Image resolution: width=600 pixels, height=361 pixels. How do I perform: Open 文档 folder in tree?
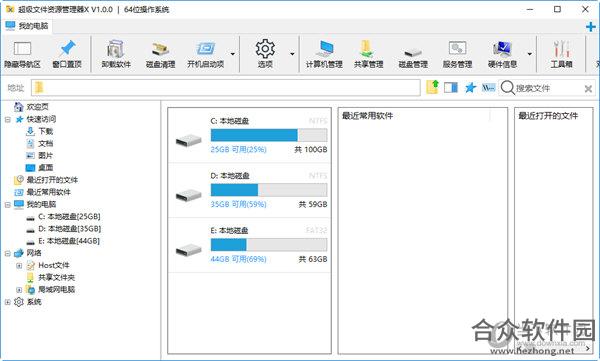46,144
